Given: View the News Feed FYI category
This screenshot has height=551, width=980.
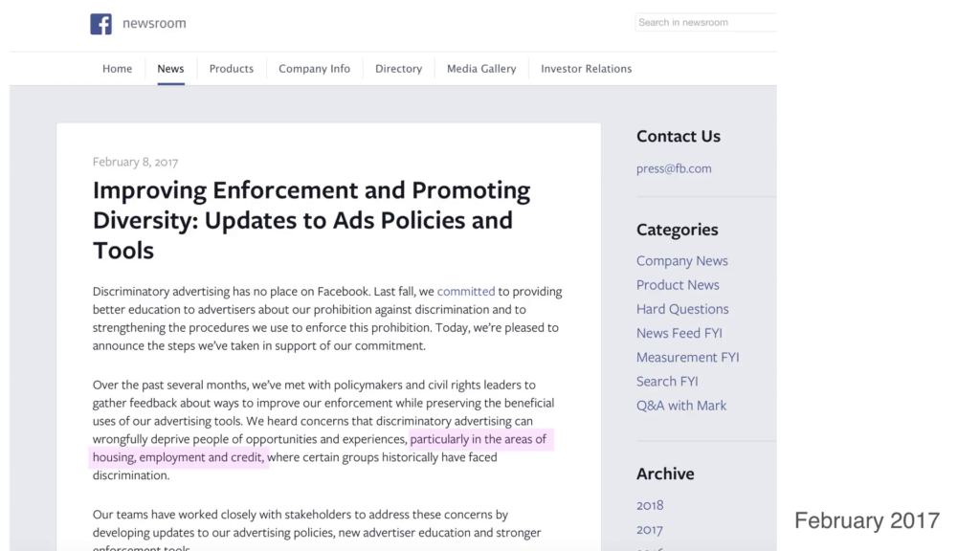Looking at the screenshot, I should tap(679, 333).
